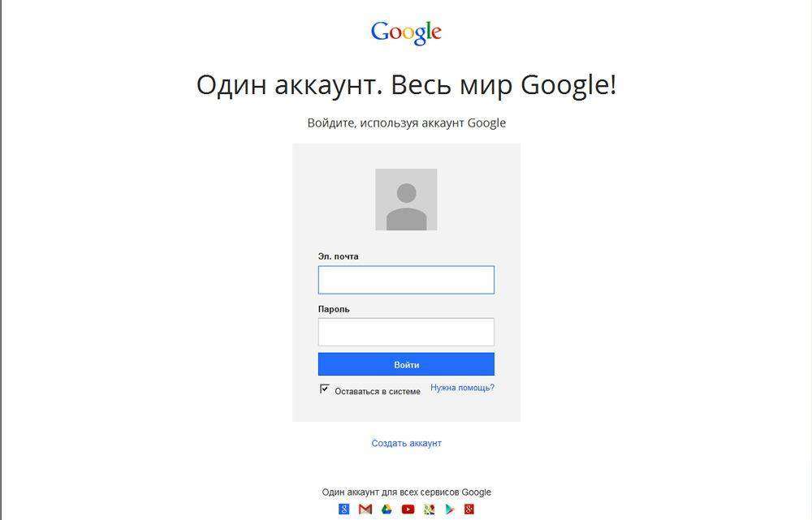Click the 'Пароль' field label
This screenshot has width=812, height=520.
point(334,309)
